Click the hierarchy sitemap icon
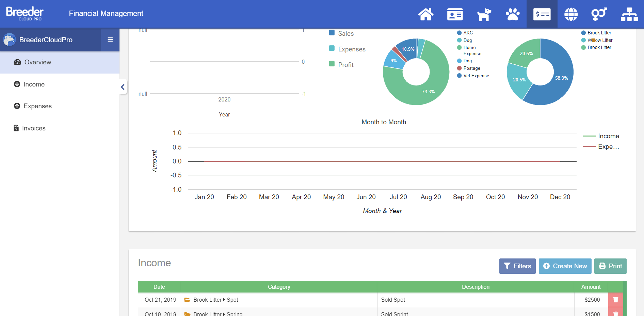 click(x=629, y=14)
